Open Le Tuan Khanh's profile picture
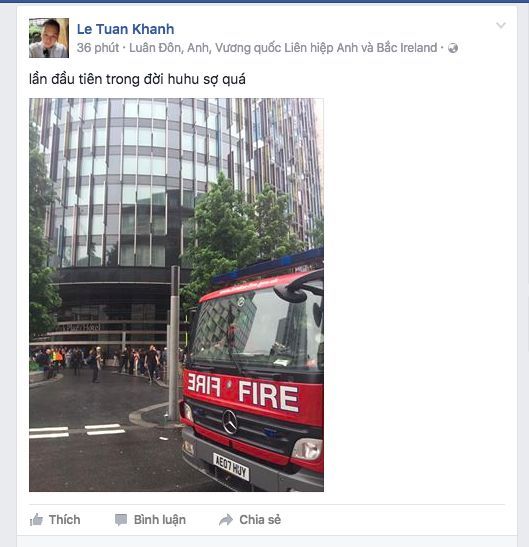The height and width of the screenshot is (547, 529). pos(49,38)
